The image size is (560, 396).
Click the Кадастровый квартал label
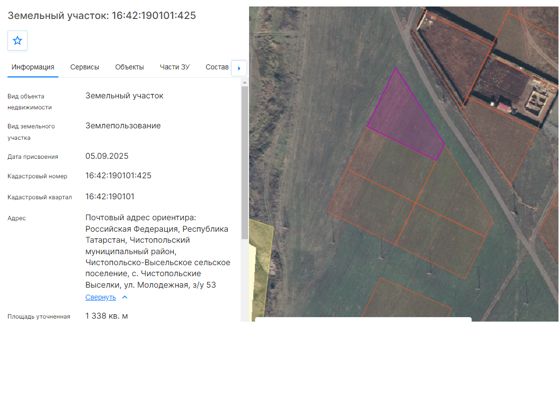(40, 197)
